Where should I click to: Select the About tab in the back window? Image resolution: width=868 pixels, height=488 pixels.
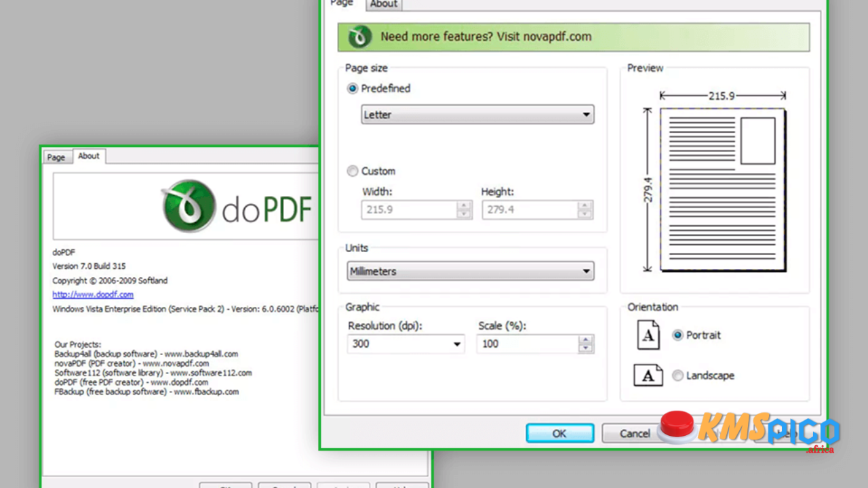tap(89, 156)
